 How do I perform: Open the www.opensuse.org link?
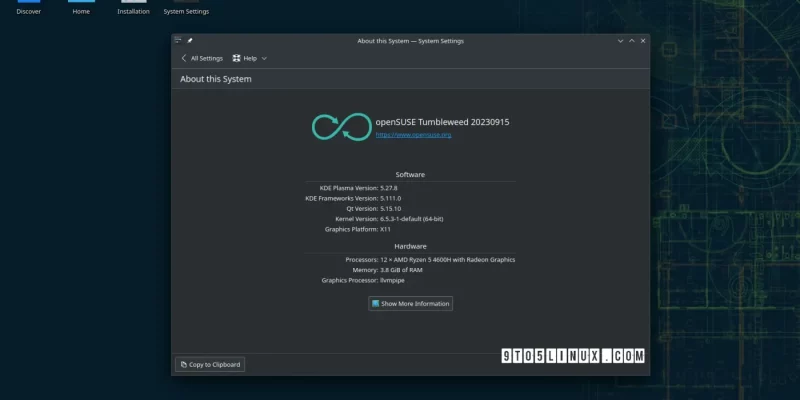pos(413,135)
